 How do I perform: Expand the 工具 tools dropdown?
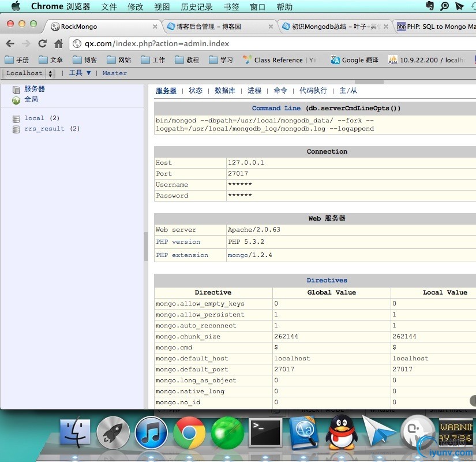(80, 73)
